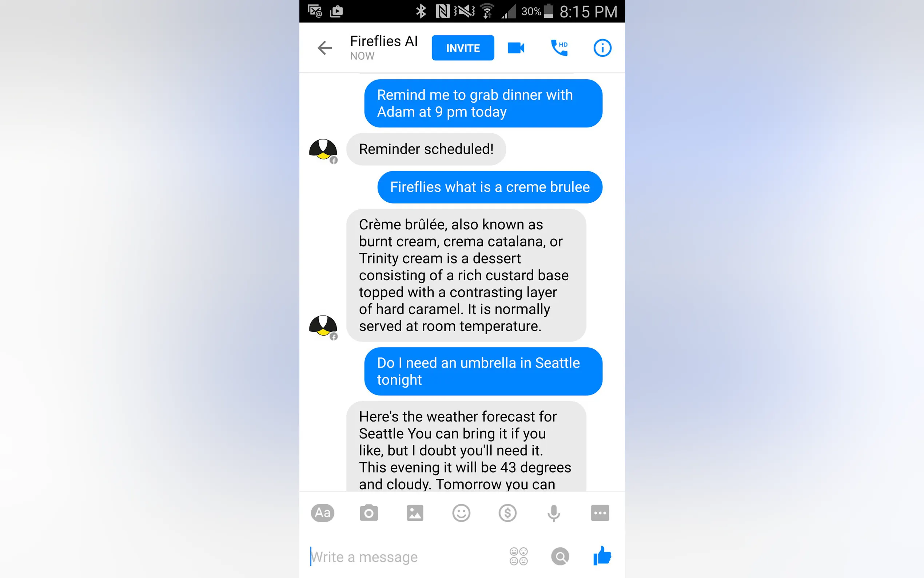Image resolution: width=924 pixels, height=578 pixels.
Task: Switch to the Aa text keyboard
Action: [322, 512]
